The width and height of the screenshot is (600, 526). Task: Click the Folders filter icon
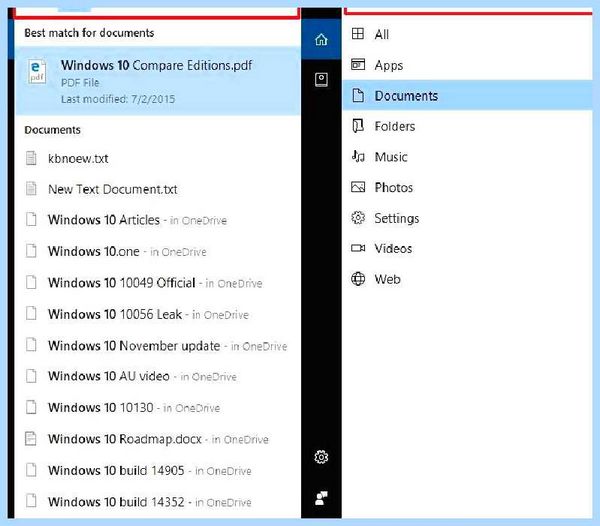click(358, 126)
